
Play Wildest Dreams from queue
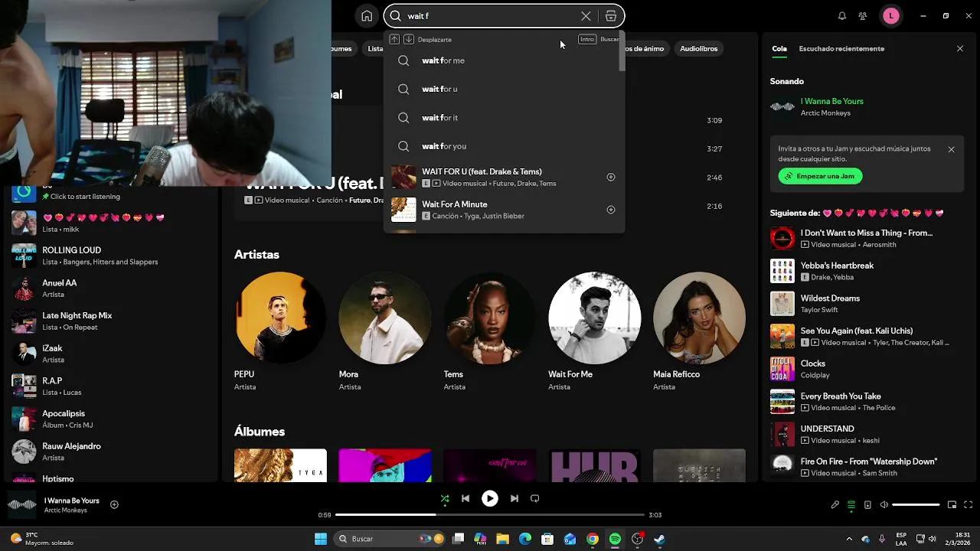coord(867,304)
